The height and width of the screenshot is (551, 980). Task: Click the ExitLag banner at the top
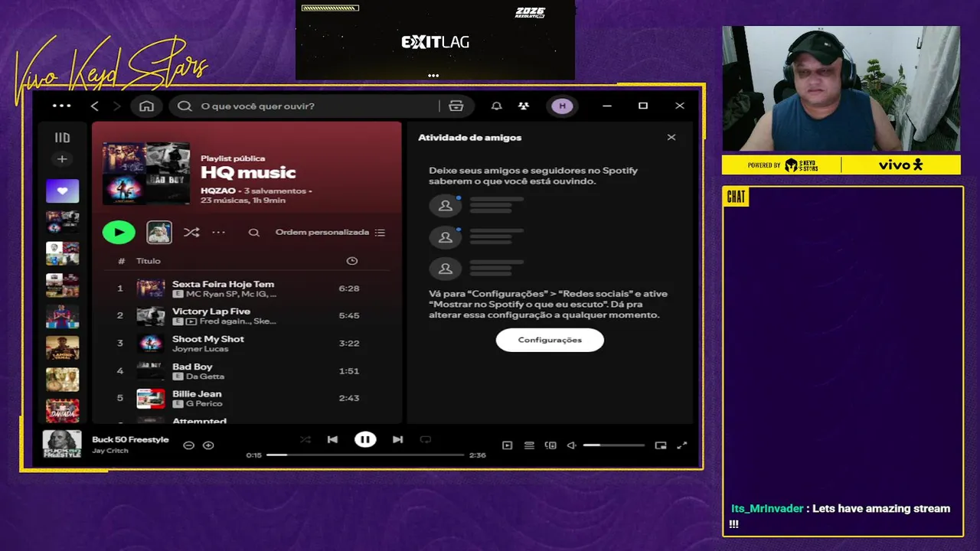435,40
